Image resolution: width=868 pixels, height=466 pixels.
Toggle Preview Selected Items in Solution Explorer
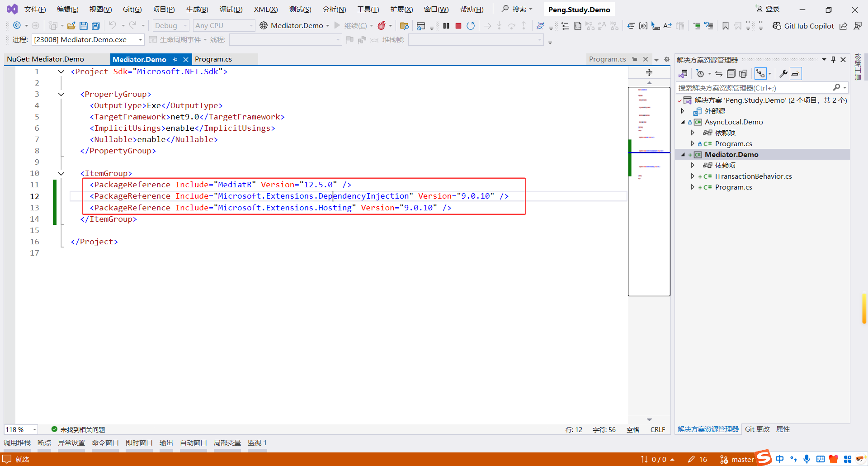(796, 74)
